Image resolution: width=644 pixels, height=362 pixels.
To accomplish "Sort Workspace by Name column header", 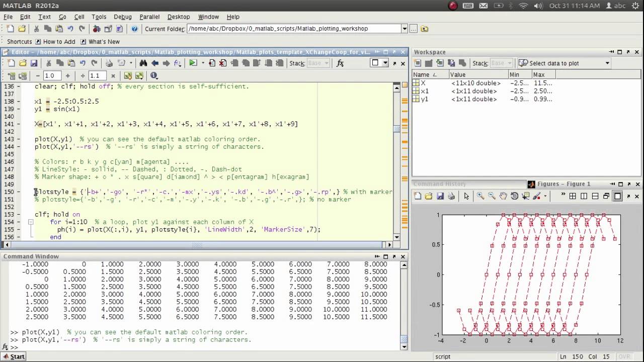I will pyautogui.click(x=430, y=74).
